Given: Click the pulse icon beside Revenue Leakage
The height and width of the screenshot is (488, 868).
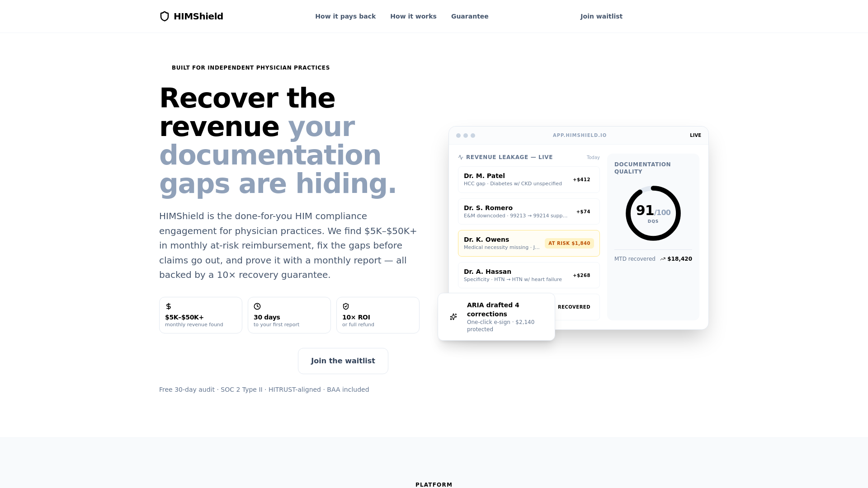Looking at the screenshot, I should click(x=461, y=157).
